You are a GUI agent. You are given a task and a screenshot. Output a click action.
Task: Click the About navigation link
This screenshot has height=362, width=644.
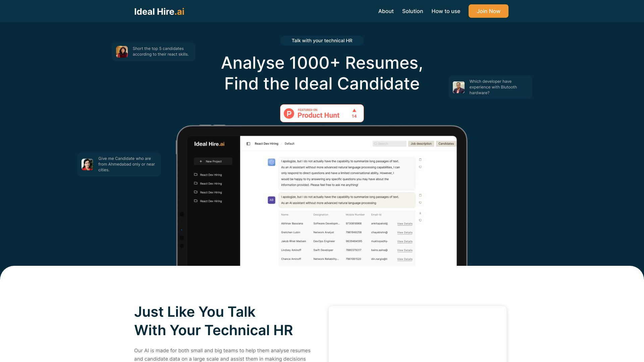[x=386, y=11]
